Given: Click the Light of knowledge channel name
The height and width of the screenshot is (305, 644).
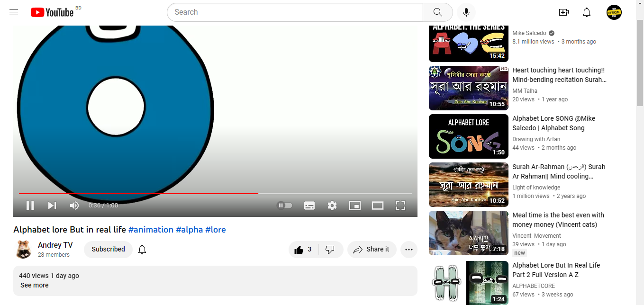Looking at the screenshot, I should click(x=536, y=188).
